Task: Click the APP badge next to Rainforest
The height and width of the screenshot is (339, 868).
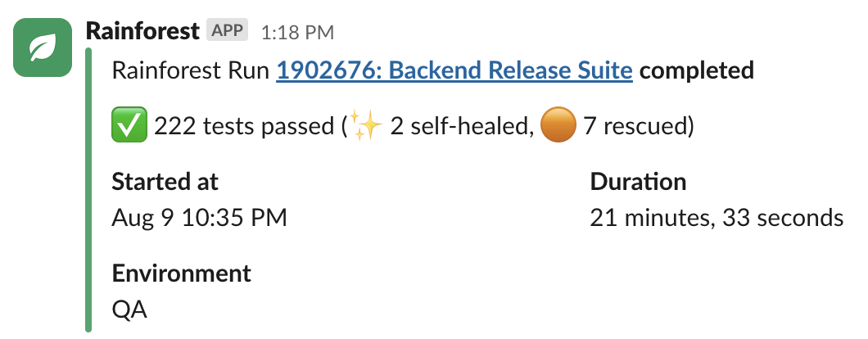Action: [228, 31]
